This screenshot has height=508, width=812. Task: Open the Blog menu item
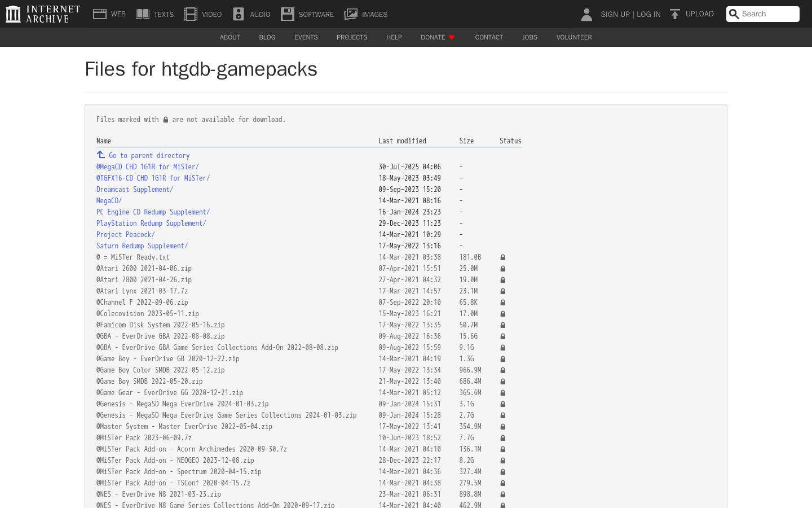coord(267,37)
